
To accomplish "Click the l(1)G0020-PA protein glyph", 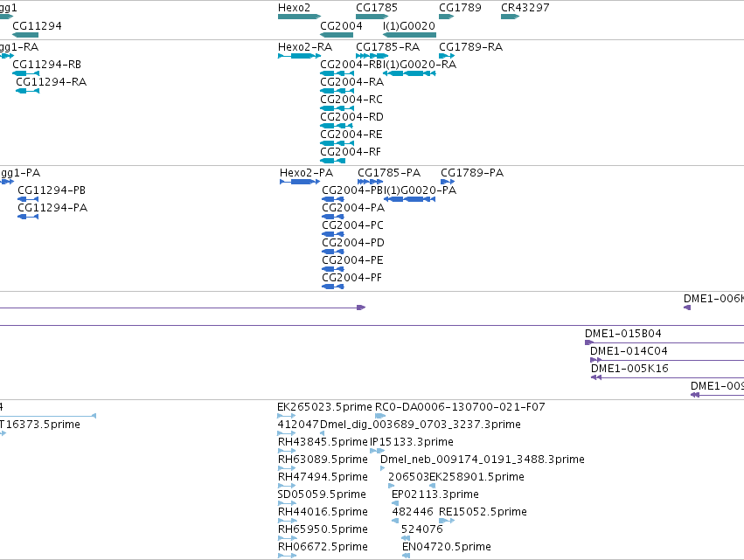I will point(409,200).
